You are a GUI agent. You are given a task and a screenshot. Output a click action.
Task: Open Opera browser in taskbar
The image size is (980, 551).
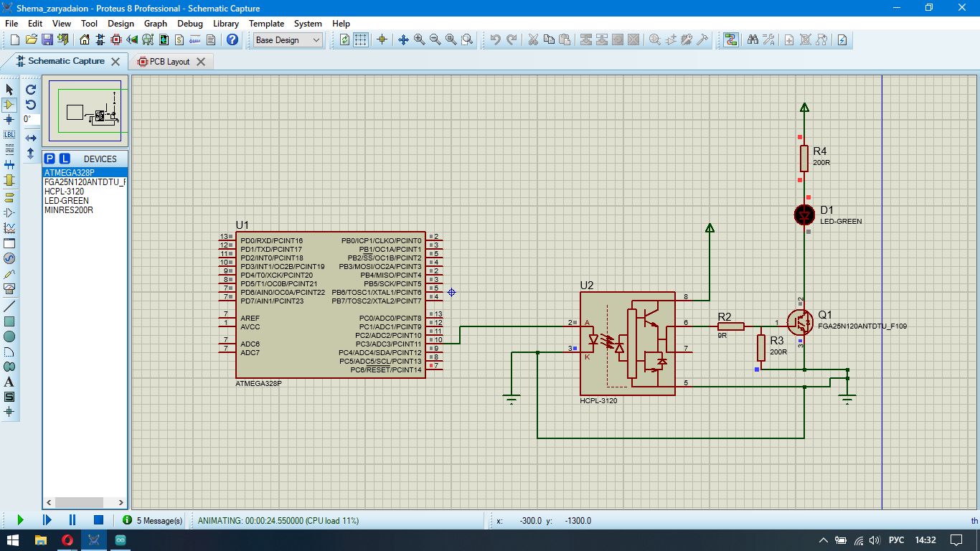point(67,540)
